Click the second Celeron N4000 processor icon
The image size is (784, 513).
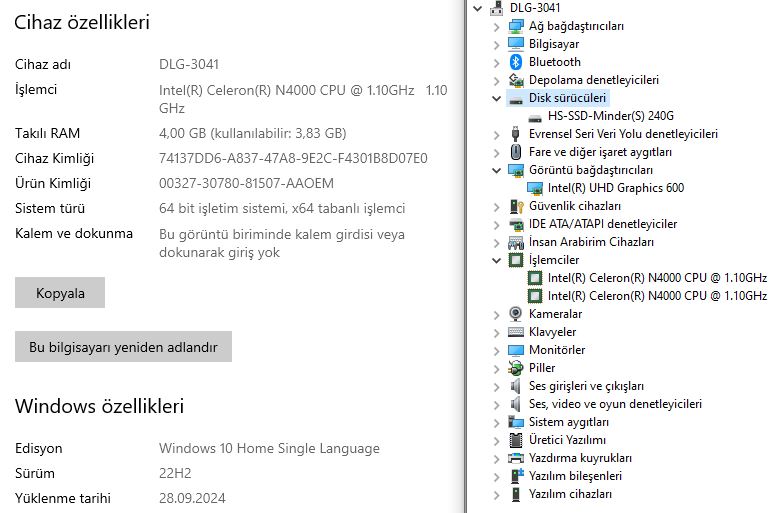click(x=534, y=296)
